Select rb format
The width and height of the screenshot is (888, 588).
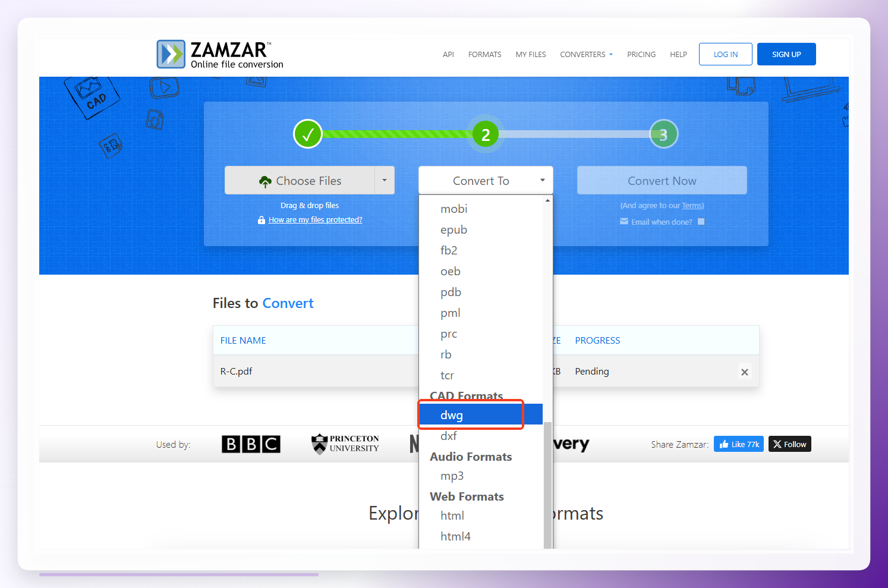pyautogui.click(x=481, y=354)
